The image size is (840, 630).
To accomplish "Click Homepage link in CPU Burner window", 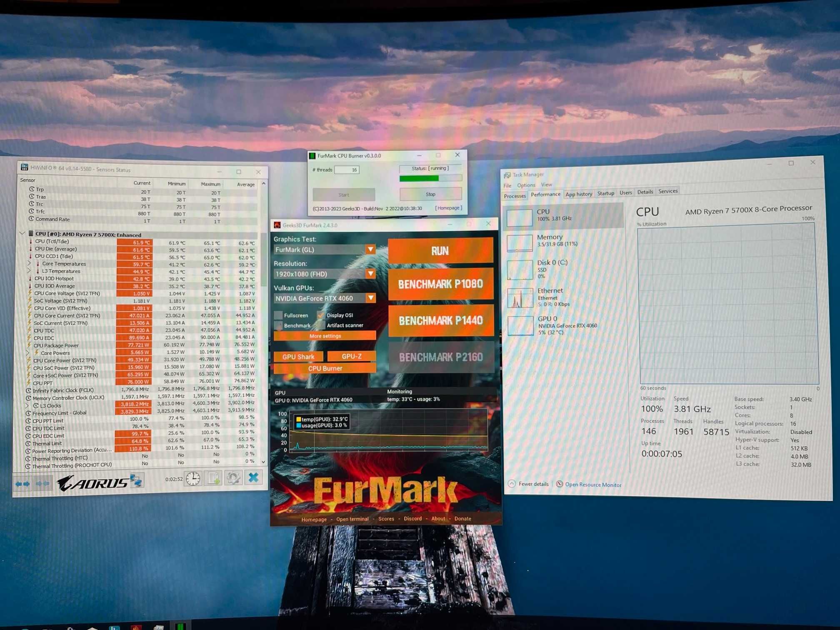I will [448, 208].
